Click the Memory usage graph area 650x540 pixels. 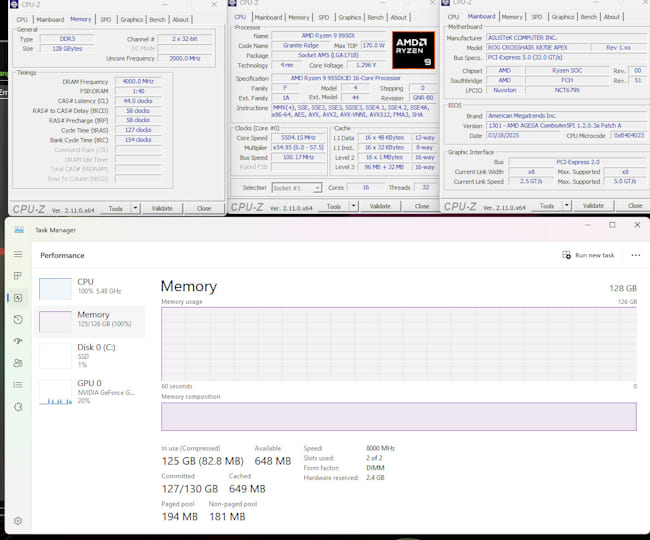(399, 344)
